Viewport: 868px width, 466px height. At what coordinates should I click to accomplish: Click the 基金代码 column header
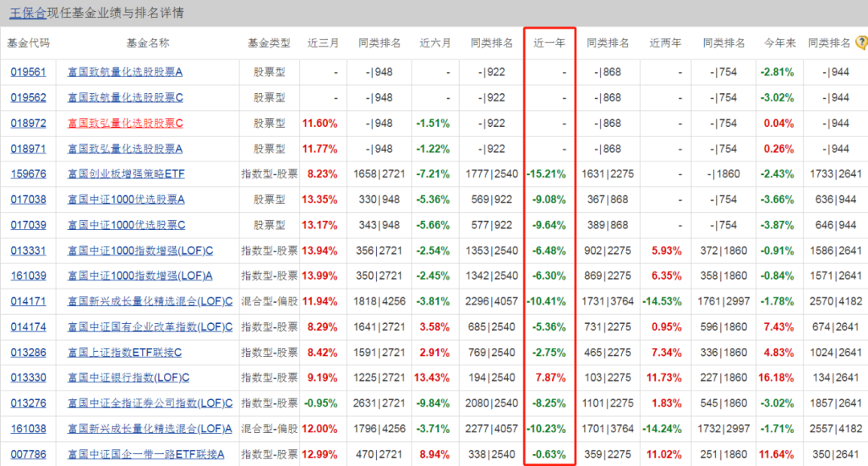point(28,43)
